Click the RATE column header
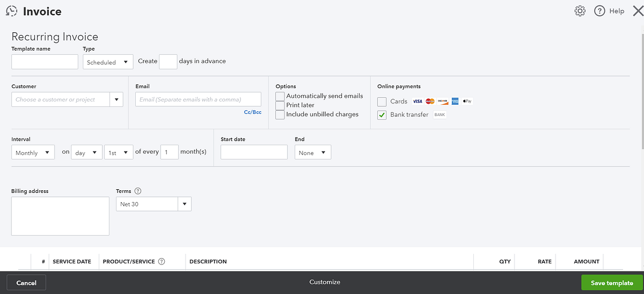Viewport: 644px width, 294px height. tap(545, 262)
